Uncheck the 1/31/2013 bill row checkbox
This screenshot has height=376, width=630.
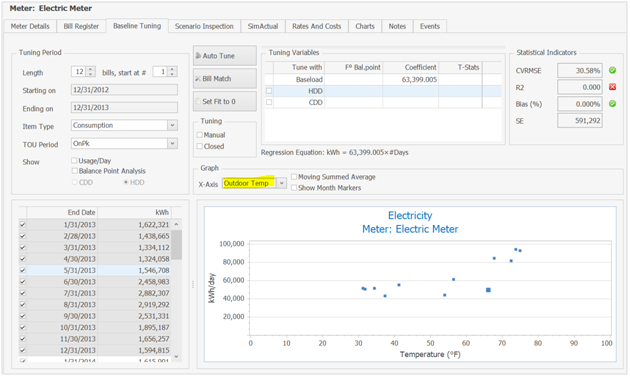pos(22,225)
